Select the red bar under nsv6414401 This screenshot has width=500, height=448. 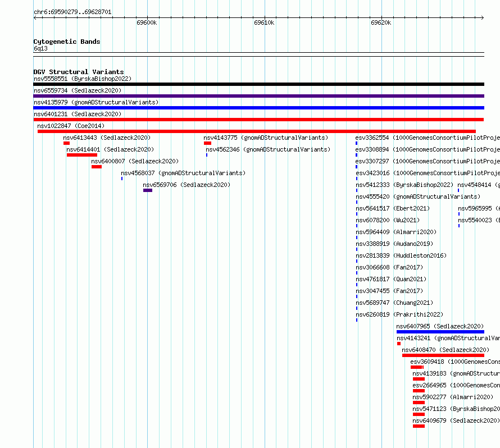82,155
